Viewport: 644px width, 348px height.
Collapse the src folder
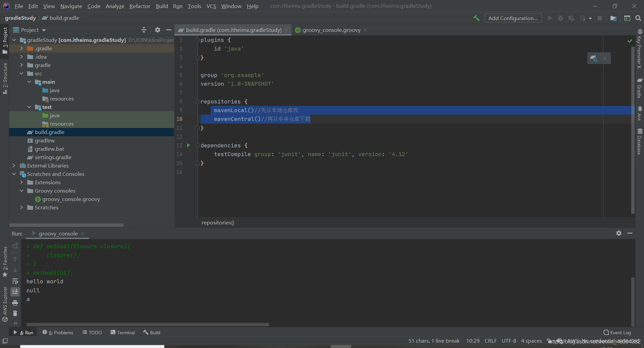pyautogui.click(x=21, y=73)
